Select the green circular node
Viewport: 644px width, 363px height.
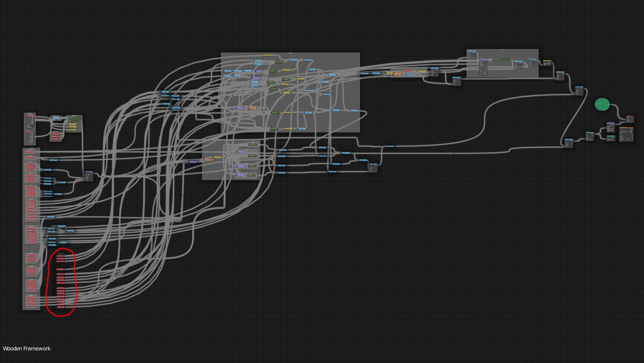pyautogui.click(x=602, y=104)
